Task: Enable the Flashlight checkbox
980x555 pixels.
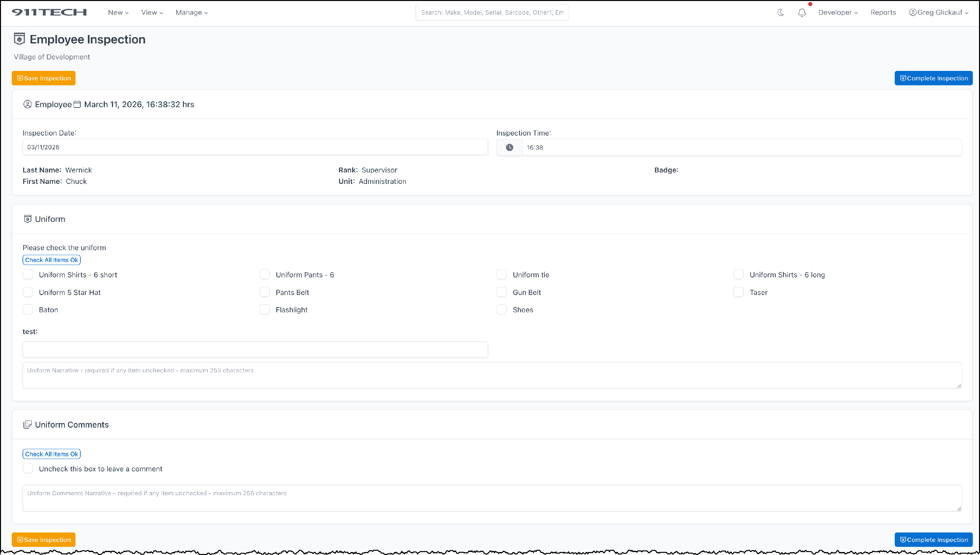Action: tap(265, 310)
